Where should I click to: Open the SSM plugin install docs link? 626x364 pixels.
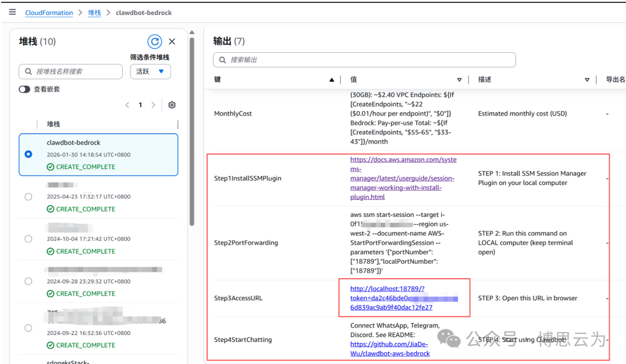[x=403, y=178]
